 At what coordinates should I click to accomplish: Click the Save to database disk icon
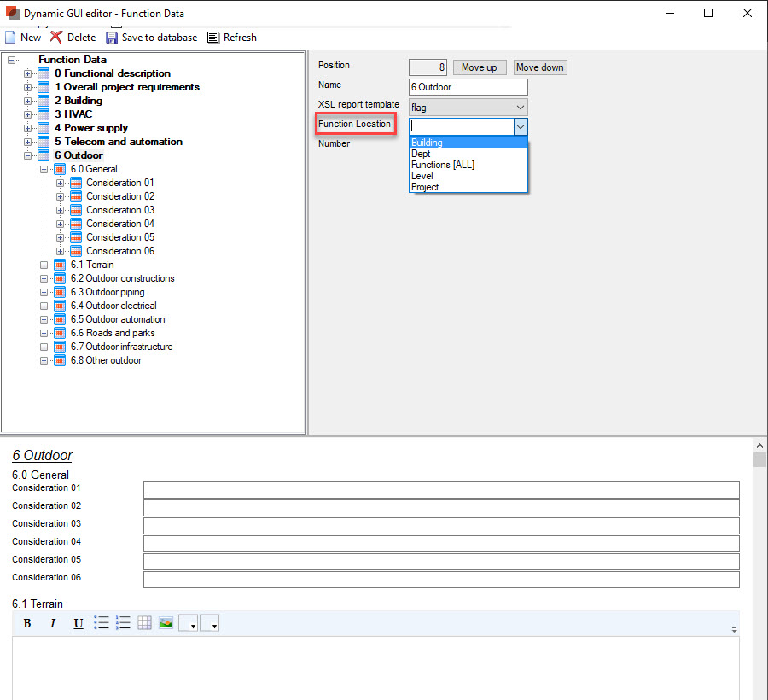(x=112, y=38)
